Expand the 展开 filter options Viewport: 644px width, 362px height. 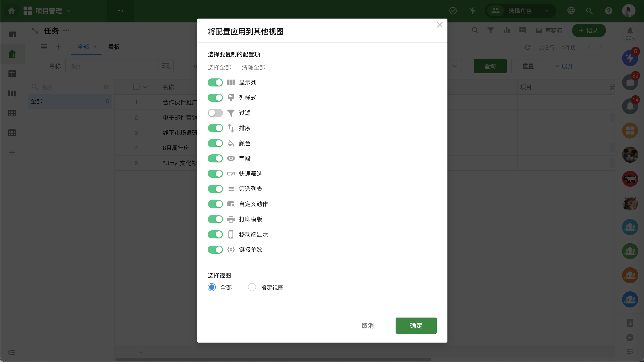(x=564, y=66)
